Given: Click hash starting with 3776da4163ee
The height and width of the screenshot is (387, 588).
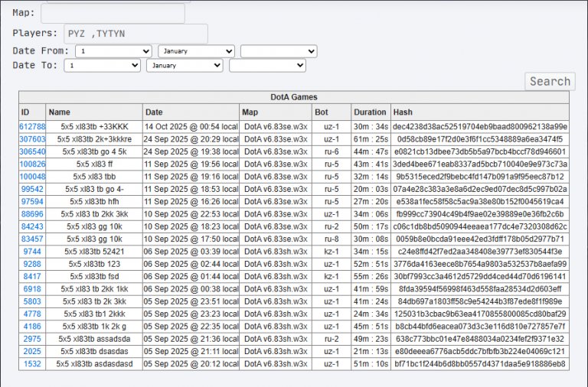Looking at the screenshot, I should click(480, 264).
